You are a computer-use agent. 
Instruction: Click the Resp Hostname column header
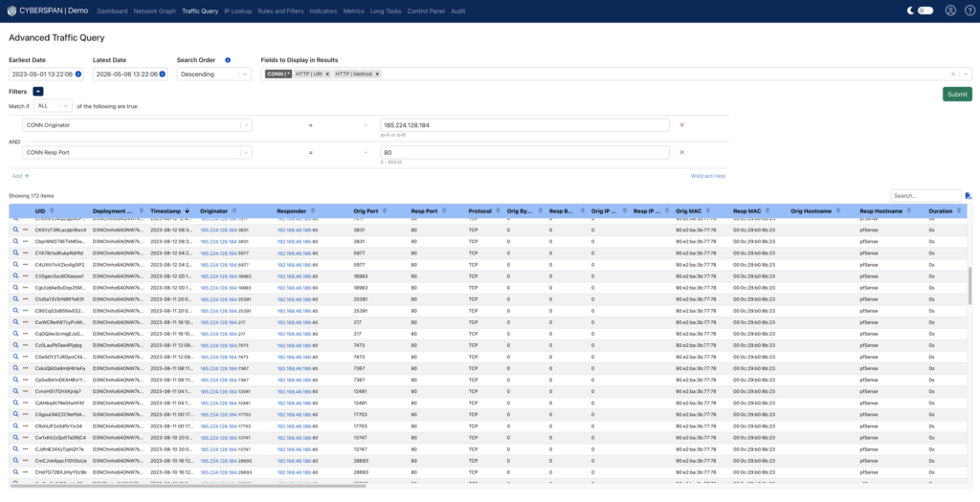click(x=881, y=211)
